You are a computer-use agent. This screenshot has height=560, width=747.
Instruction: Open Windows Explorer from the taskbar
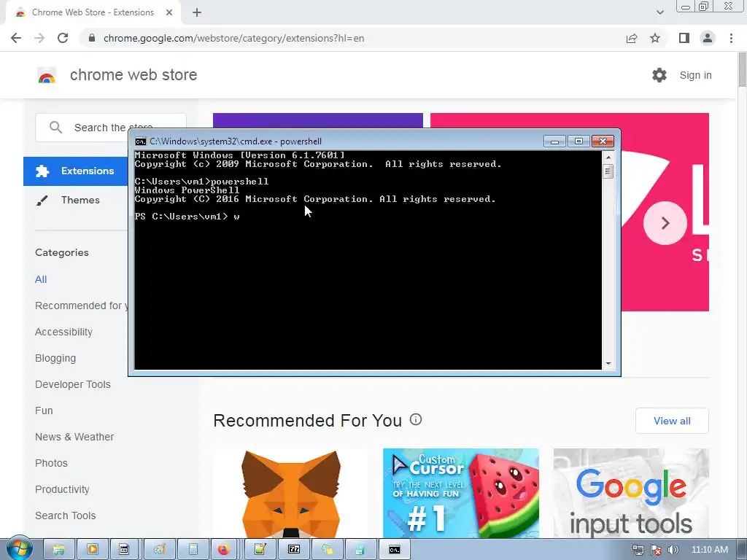pos(59,550)
